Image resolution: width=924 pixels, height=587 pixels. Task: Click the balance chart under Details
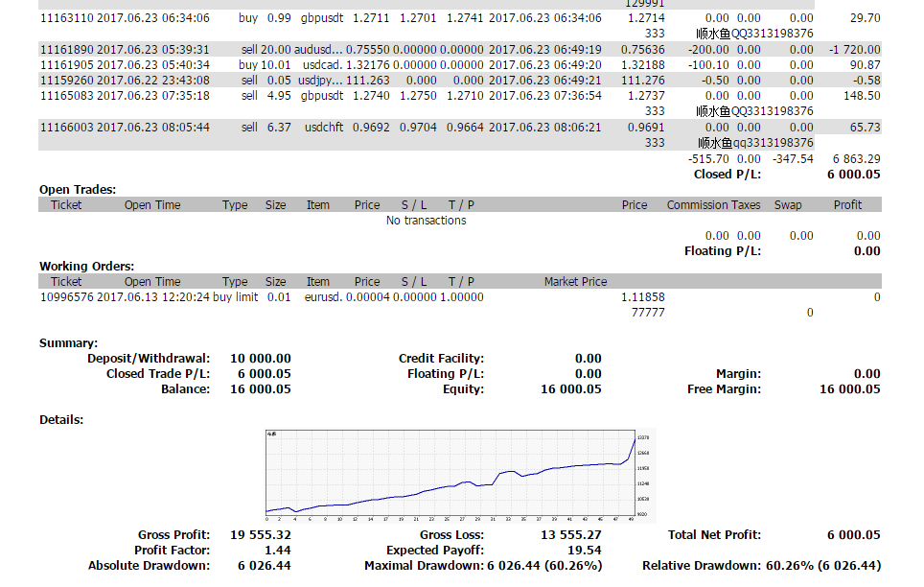[460, 477]
